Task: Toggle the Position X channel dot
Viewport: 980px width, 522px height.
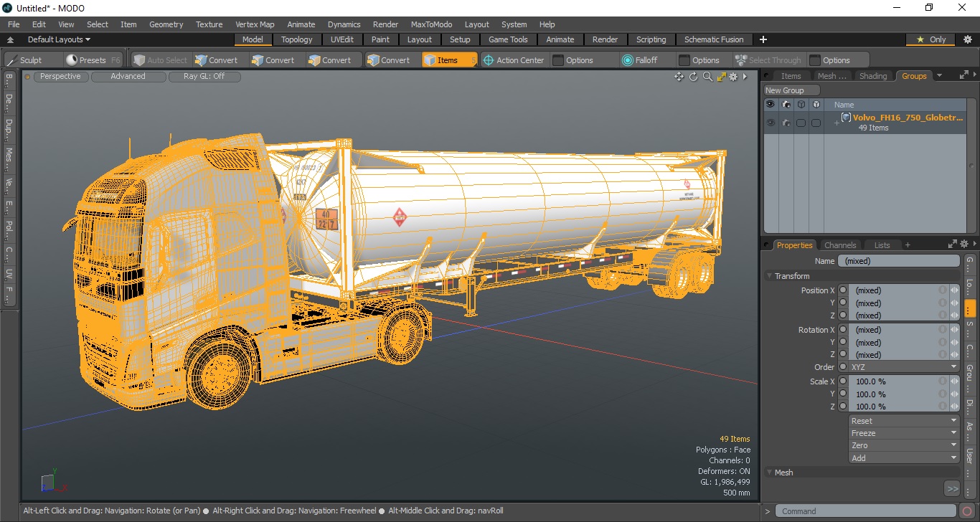Action: [x=843, y=290]
